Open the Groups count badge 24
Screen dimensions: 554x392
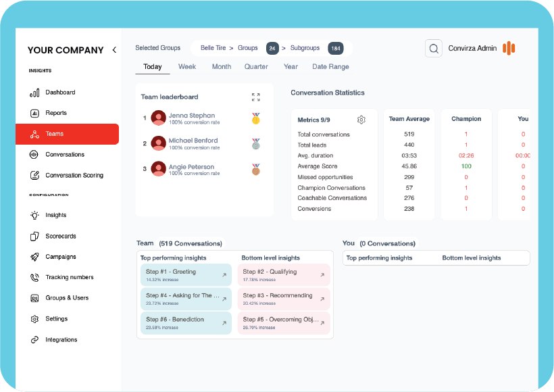(x=272, y=48)
